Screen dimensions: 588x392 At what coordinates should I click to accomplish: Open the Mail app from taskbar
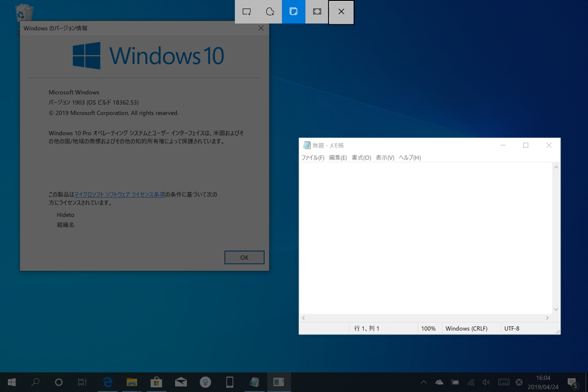(180, 382)
